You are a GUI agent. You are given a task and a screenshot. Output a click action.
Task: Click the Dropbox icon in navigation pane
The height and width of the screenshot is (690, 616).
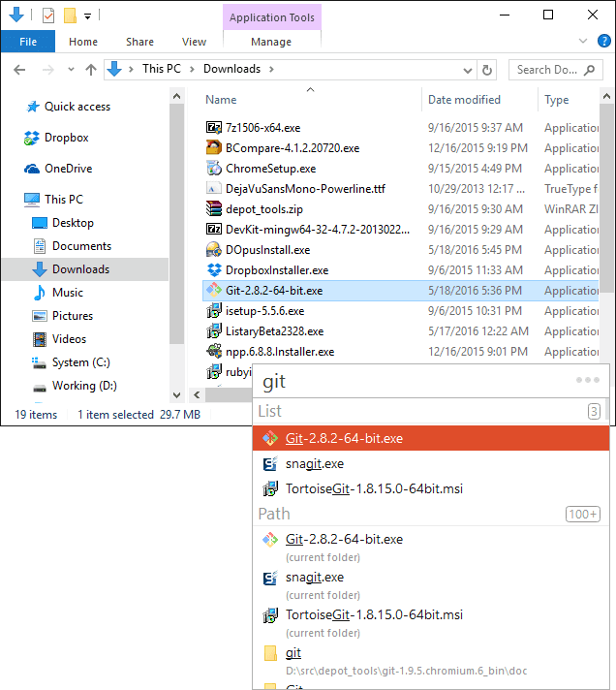click(x=32, y=138)
